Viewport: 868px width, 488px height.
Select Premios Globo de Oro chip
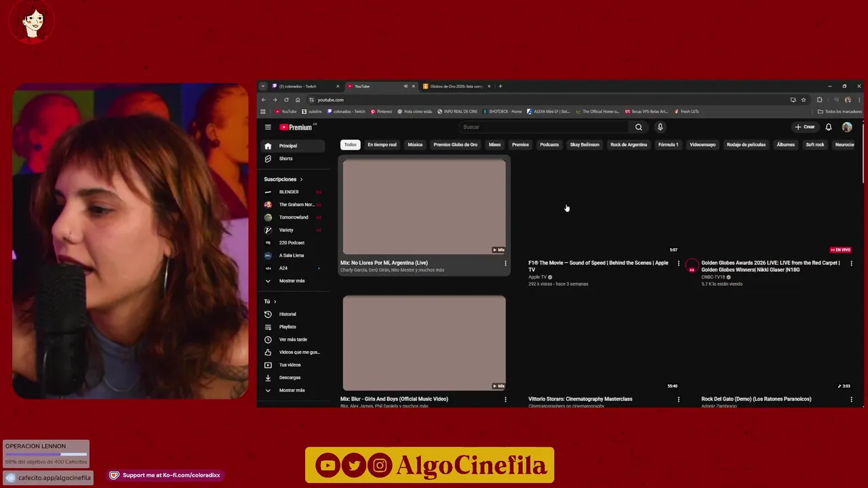[x=455, y=144]
